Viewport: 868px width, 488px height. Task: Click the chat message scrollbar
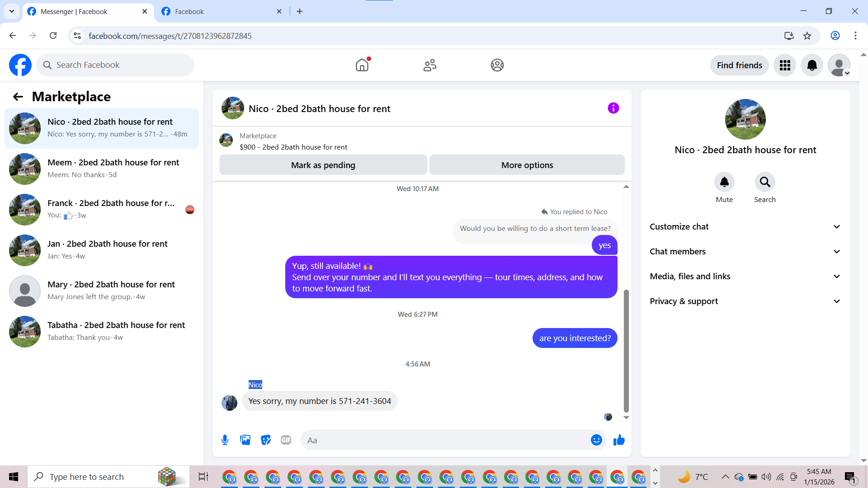(626, 351)
